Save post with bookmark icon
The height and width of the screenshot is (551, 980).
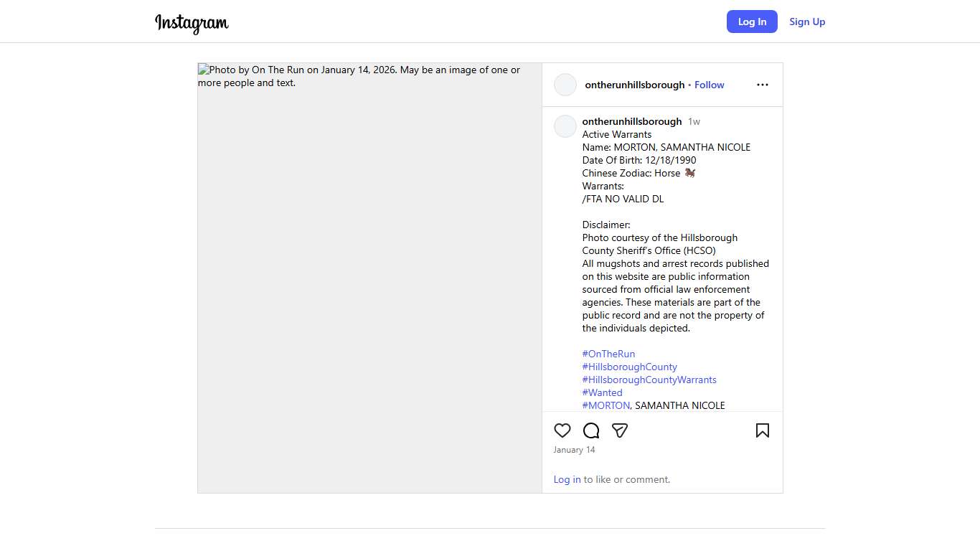pyautogui.click(x=762, y=430)
